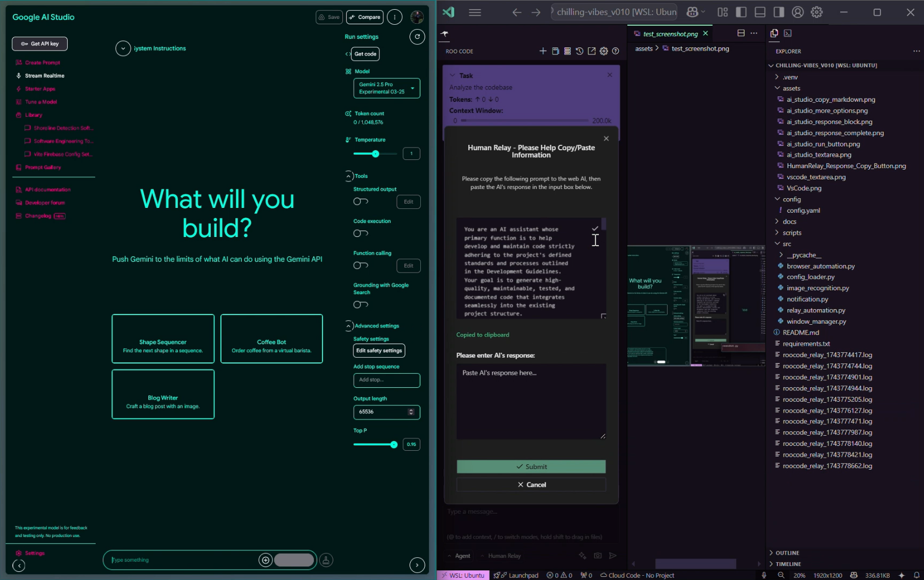Click the Roo Code new task plus icon
Screen dimensions: 924x580
542,51
